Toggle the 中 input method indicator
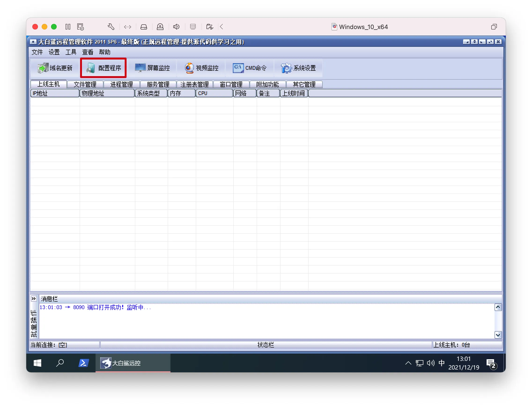This screenshot has height=407, width=532. click(442, 363)
